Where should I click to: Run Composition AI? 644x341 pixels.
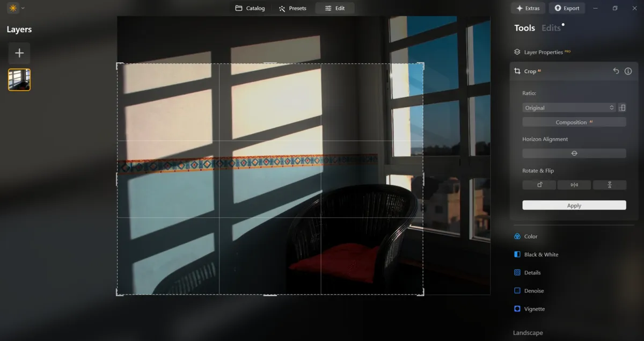point(574,121)
